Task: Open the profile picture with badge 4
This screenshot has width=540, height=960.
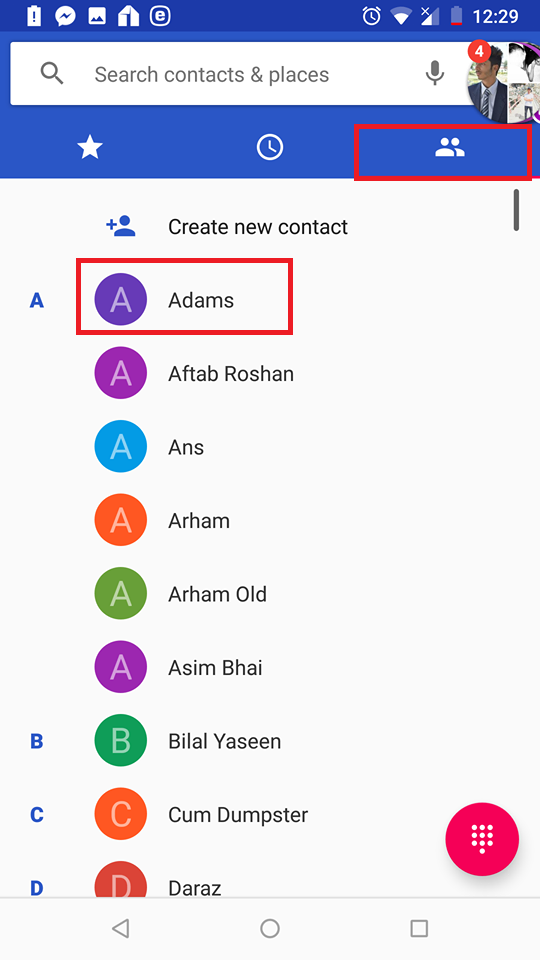Action: coord(503,83)
